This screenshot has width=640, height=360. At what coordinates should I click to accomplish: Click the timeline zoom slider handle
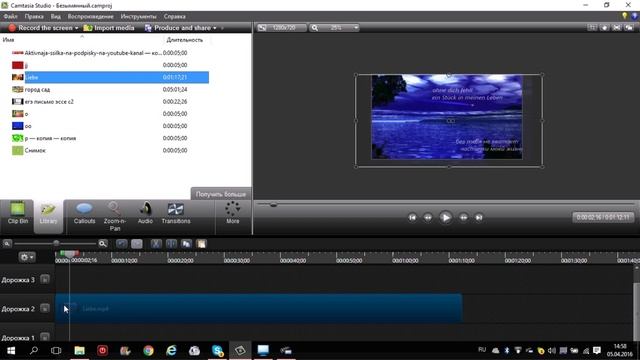point(56,244)
